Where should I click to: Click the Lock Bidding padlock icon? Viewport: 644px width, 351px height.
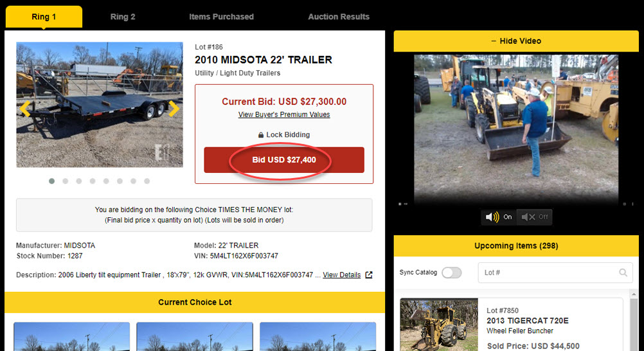click(x=261, y=136)
